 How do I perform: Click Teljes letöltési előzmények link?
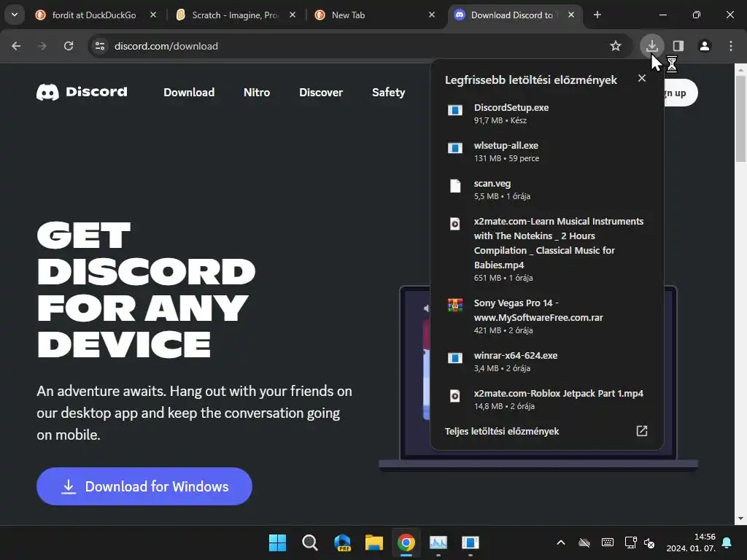point(502,432)
